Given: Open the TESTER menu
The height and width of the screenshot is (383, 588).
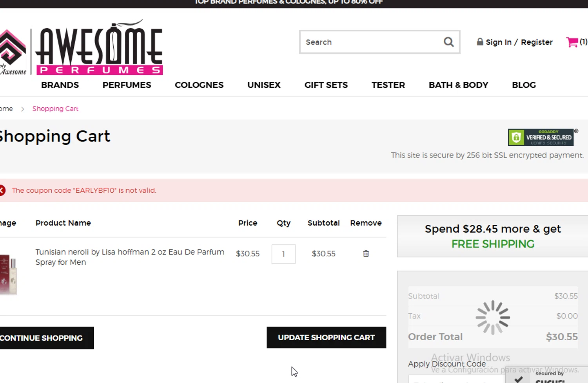Looking at the screenshot, I should pos(388,85).
